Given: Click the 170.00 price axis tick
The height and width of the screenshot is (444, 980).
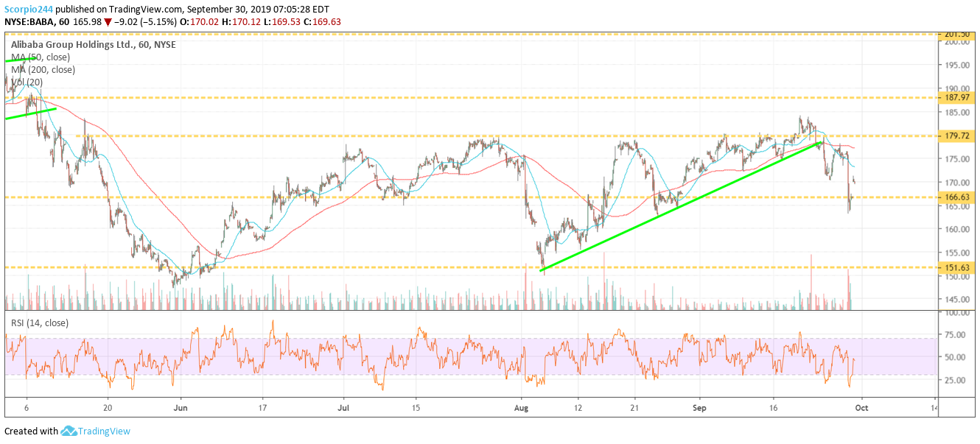Looking at the screenshot, I should [956, 183].
